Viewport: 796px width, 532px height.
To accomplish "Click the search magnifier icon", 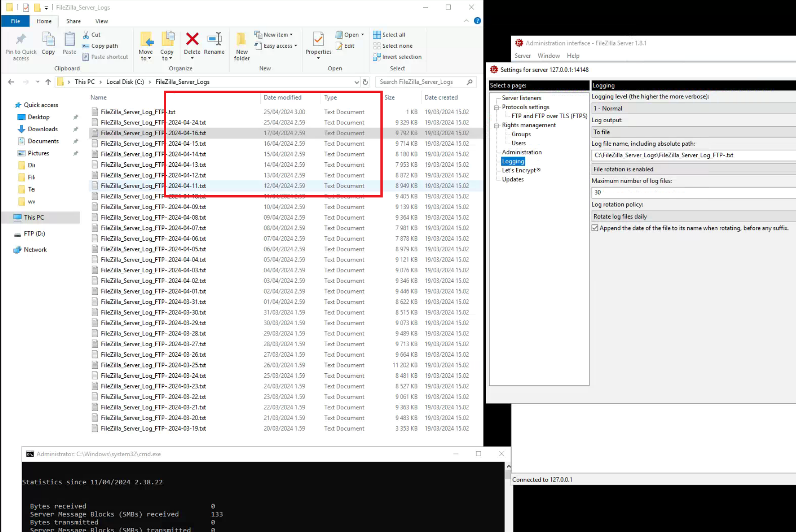I will pos(470,82).
